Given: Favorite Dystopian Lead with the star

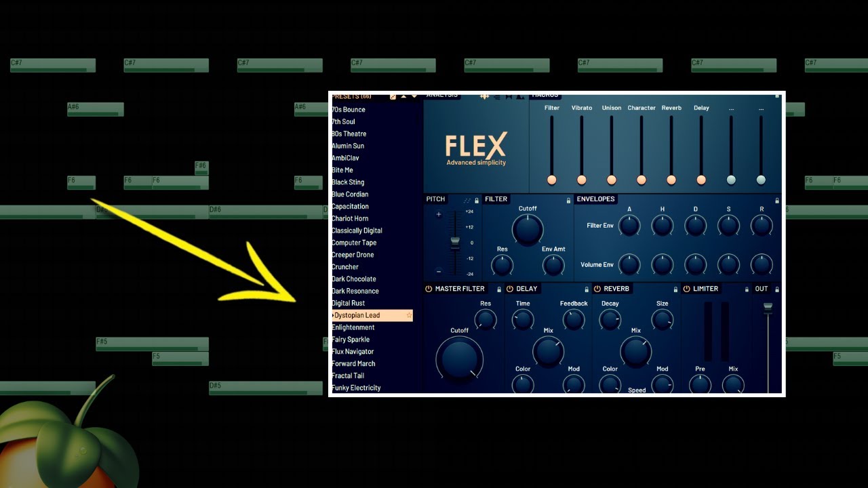Looking at the screenshot, I should coord(409,316).
